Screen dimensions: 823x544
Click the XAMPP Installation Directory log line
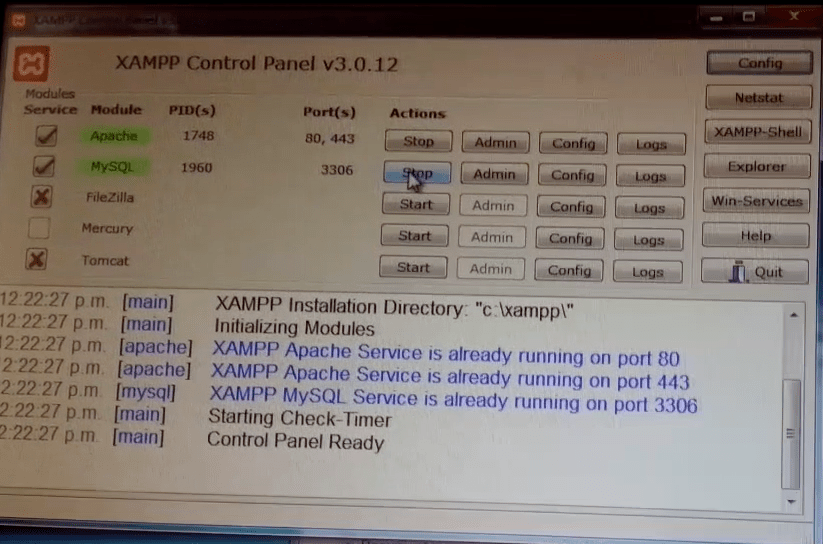[x=395, y=307]
